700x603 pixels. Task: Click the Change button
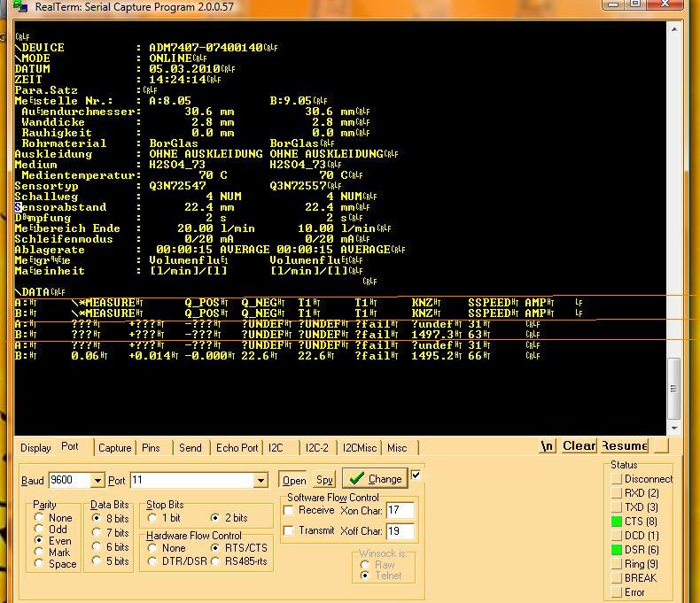pyautogui.click(x=375, y=479)
